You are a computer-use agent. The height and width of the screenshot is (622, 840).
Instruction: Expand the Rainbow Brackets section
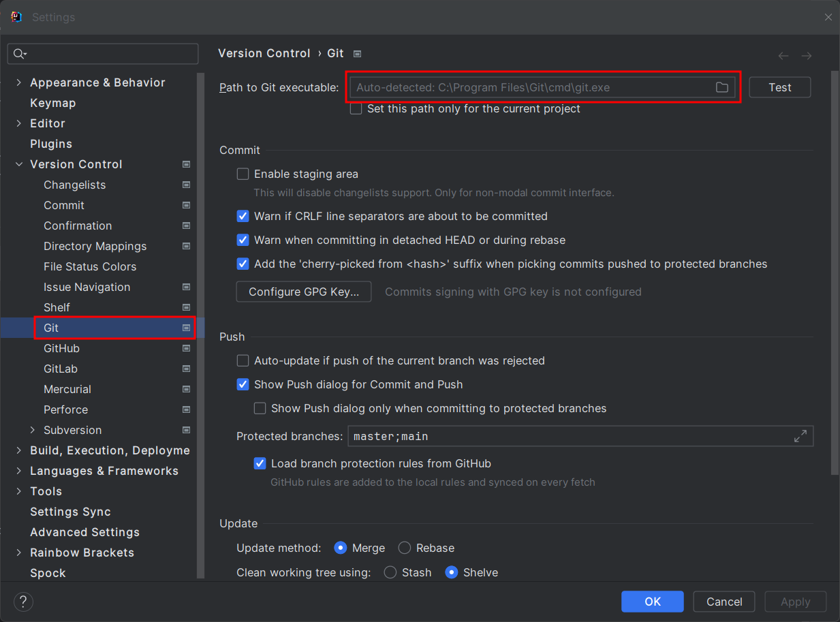tap(18, 553)
